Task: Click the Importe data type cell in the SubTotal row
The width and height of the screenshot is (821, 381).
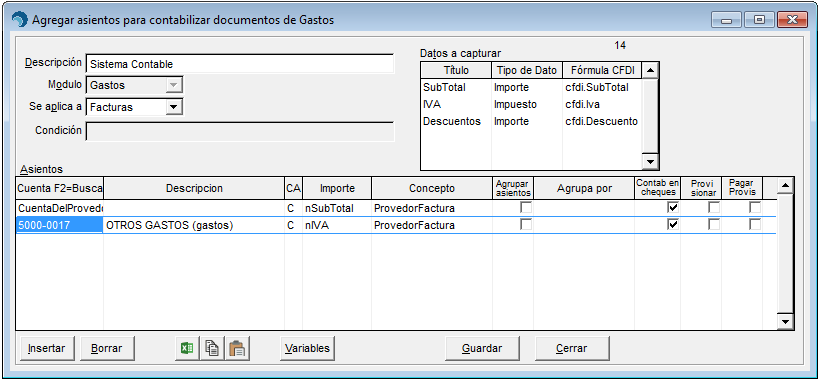Action: (x=527, y=87)
